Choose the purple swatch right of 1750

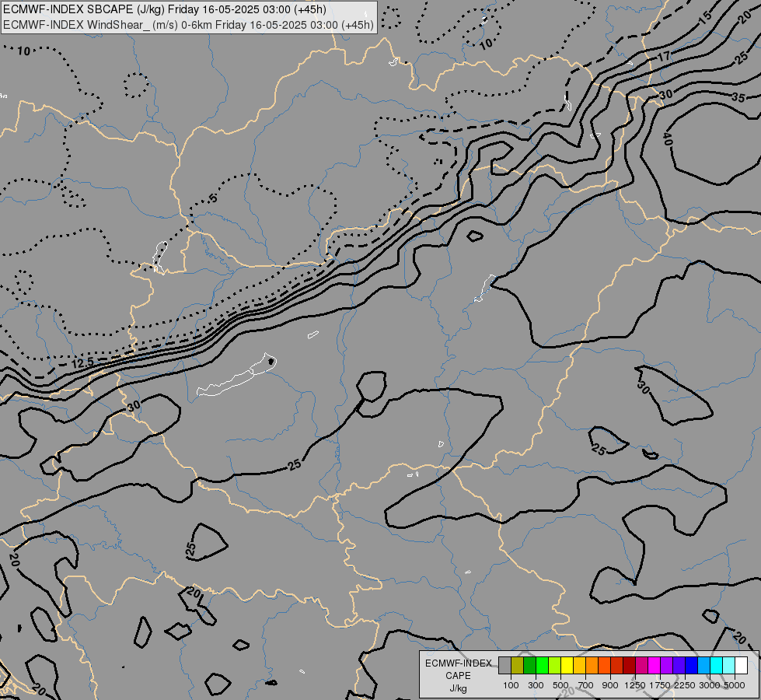(667, 666)
